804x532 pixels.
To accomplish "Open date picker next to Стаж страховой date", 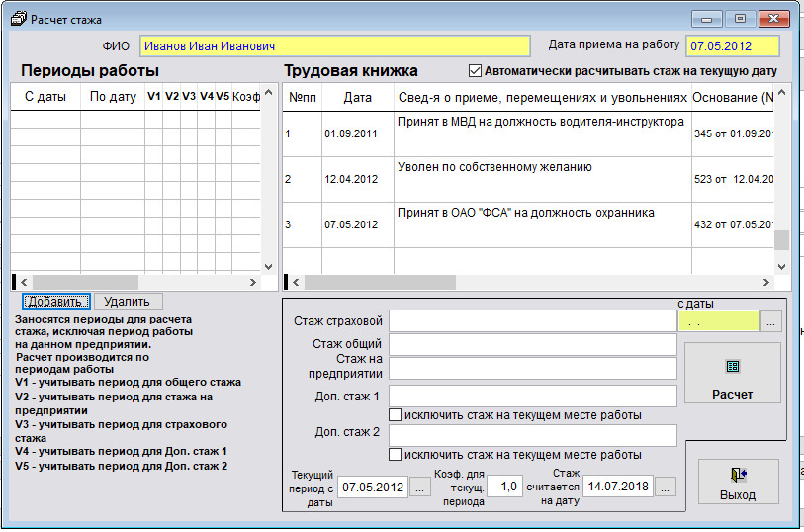I will (x=772, y=321).
